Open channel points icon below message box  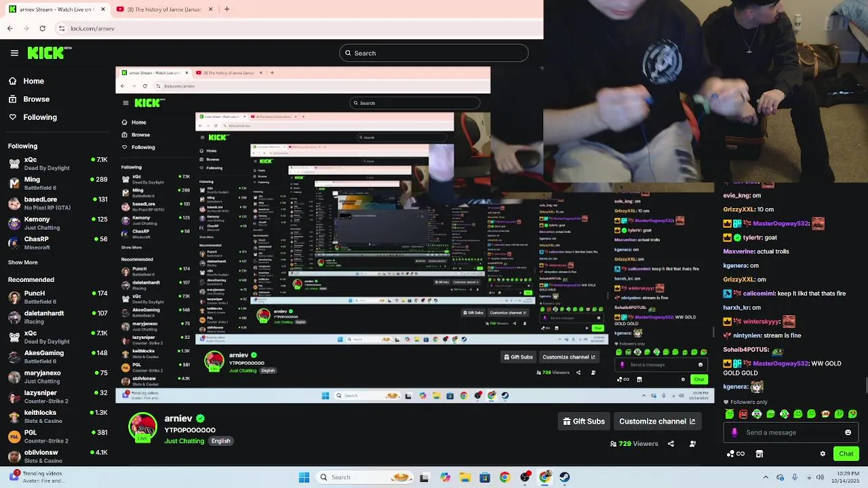click(x=735, y=454)
